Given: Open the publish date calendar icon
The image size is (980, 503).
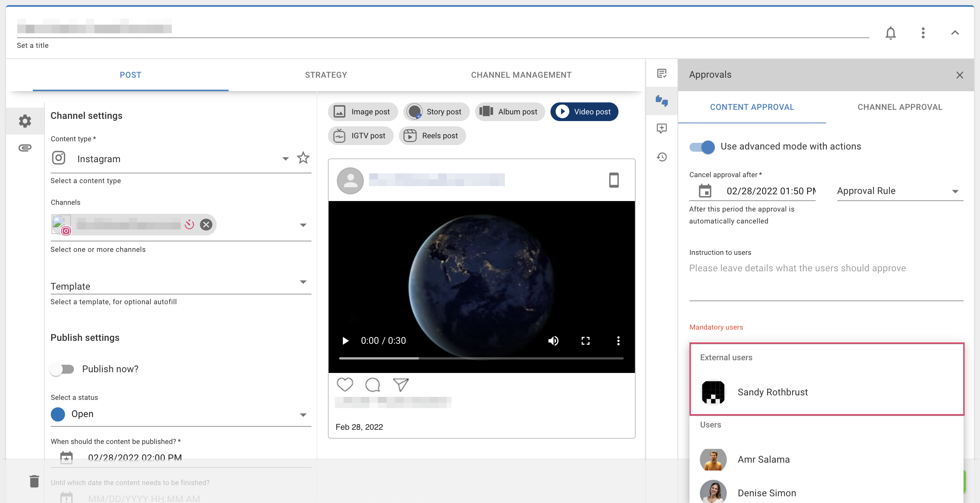Looking at the screenshot, I should tap(66, 457).
